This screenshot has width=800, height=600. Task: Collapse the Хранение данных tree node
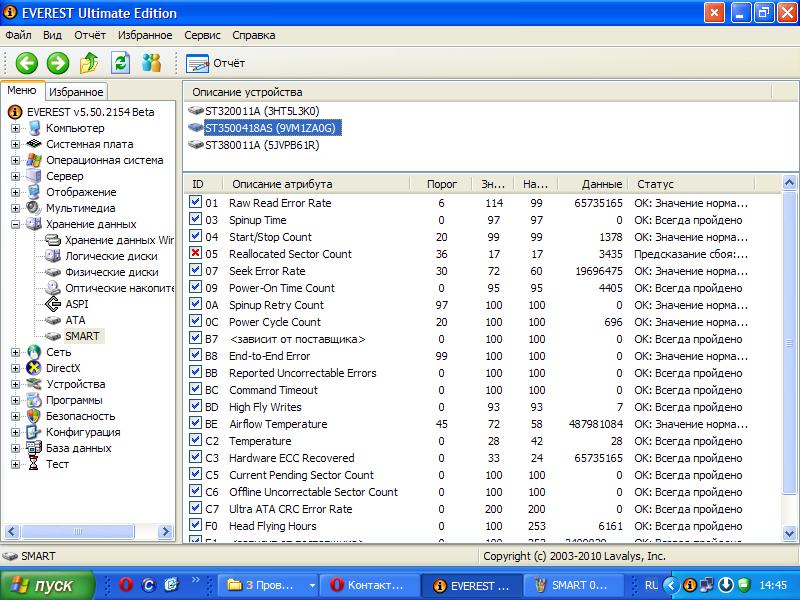(x=16, y=224)
